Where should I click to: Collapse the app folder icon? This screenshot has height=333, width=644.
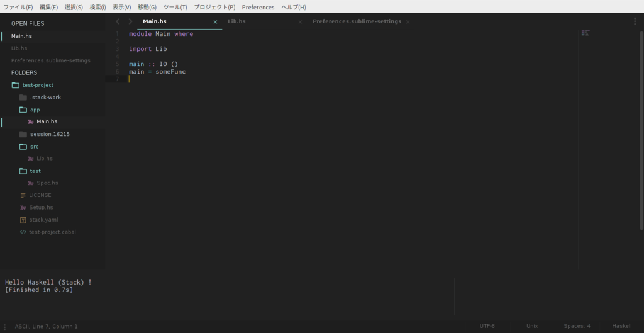(x=23, y=110)
